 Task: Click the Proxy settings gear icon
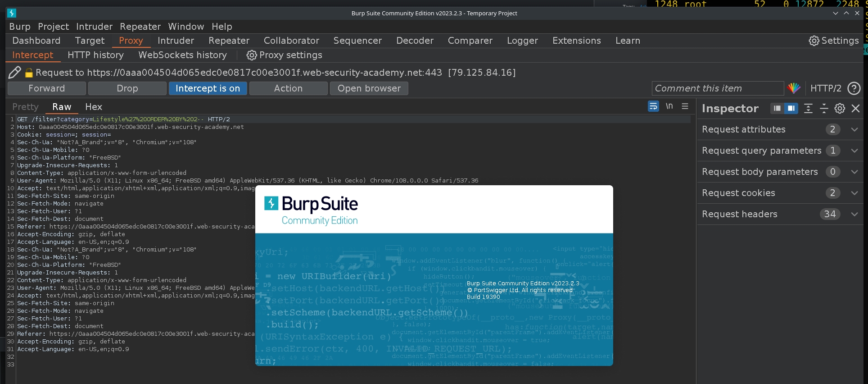[251, 55]
